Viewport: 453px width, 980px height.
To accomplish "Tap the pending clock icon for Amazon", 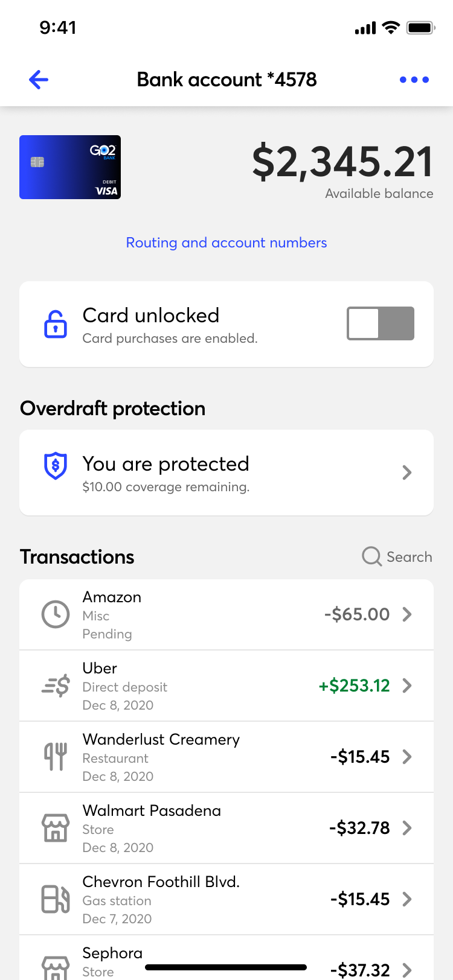I will pyautogui.click(x=56, y=614).
